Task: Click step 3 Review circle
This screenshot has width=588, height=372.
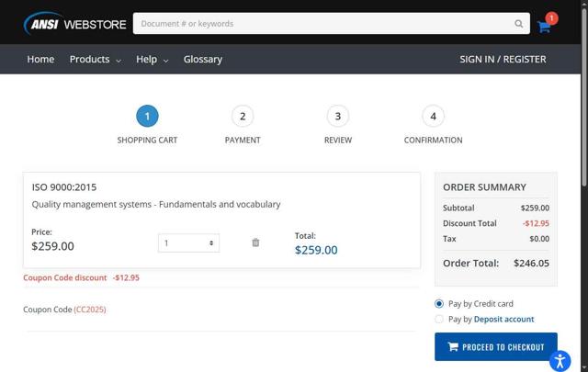Action: click(x=338, y=117)
